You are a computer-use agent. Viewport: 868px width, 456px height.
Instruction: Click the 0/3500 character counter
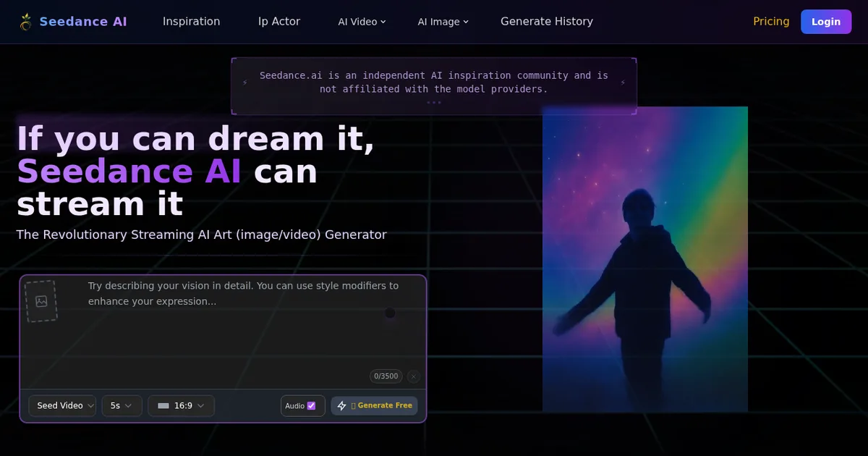[386, 376]
